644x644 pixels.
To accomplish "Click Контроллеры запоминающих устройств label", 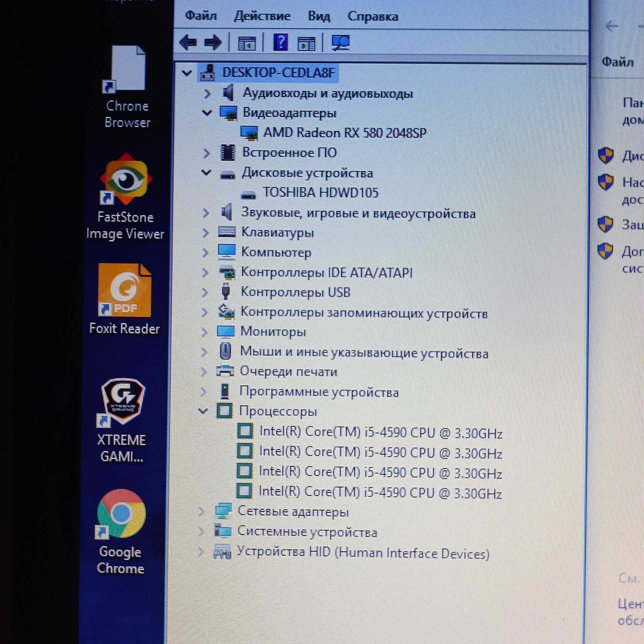I will (x=364, y=313).
